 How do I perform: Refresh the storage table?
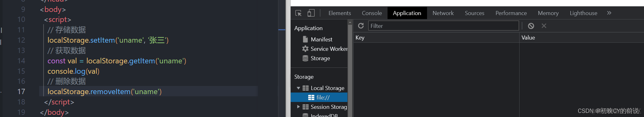tap(361, 26)
